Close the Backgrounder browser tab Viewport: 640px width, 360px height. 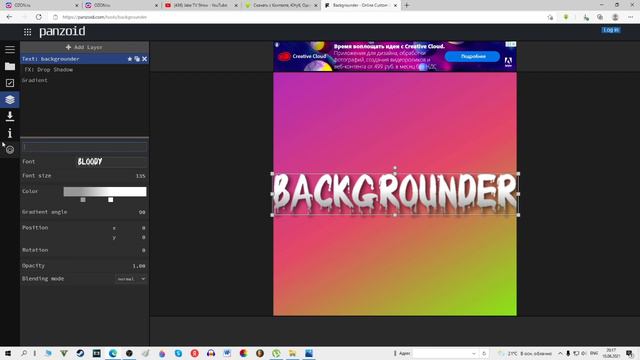(395, 5)
